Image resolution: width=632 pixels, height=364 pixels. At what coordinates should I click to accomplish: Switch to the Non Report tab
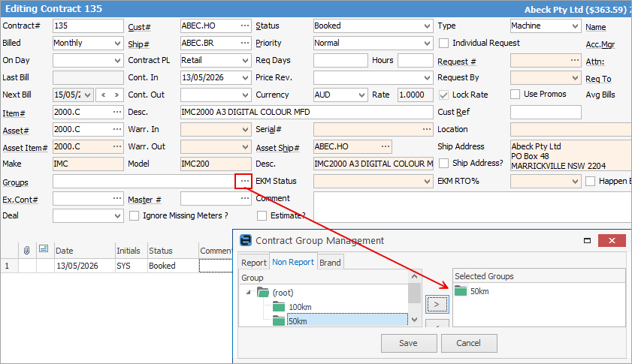tap(293, 262)
